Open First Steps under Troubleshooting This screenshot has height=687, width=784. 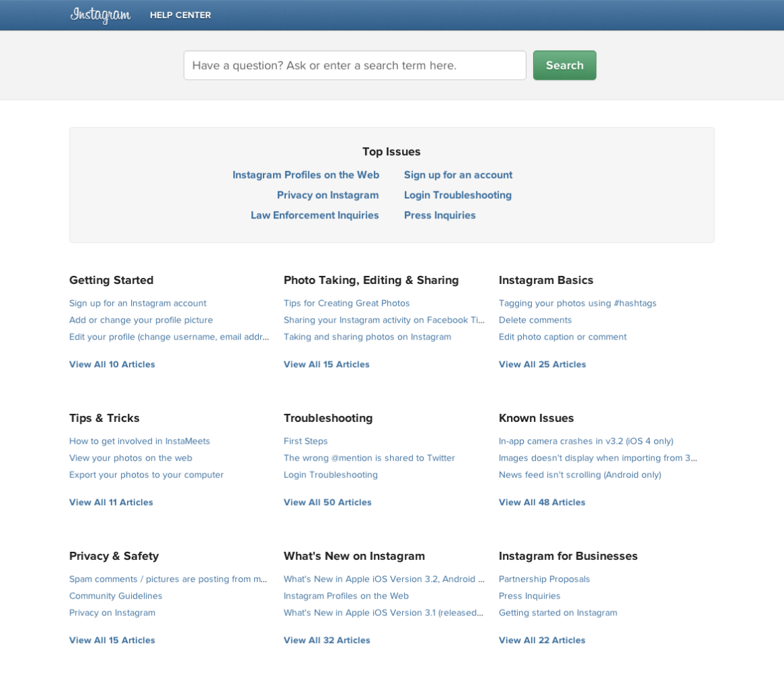click(305, 441)
